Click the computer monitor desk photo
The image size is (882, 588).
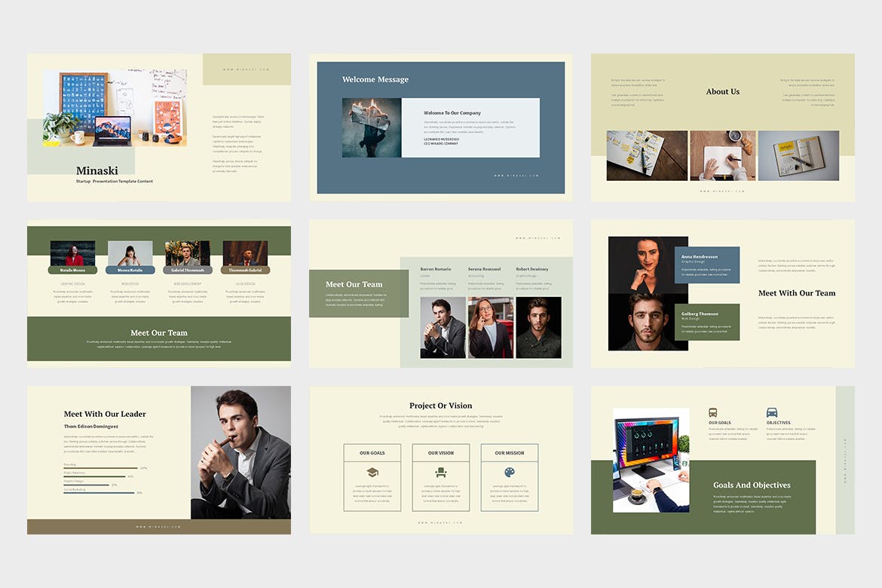(651, 460)
